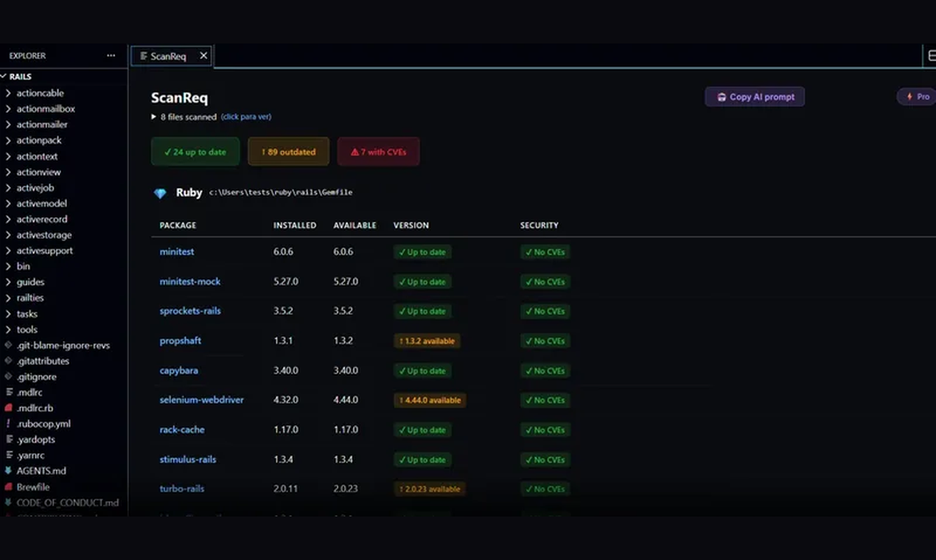Click selenium-webdriver's No CVEs badge
Screen dimensions: 936x560
pyautogui.click(x=545, y=400)
